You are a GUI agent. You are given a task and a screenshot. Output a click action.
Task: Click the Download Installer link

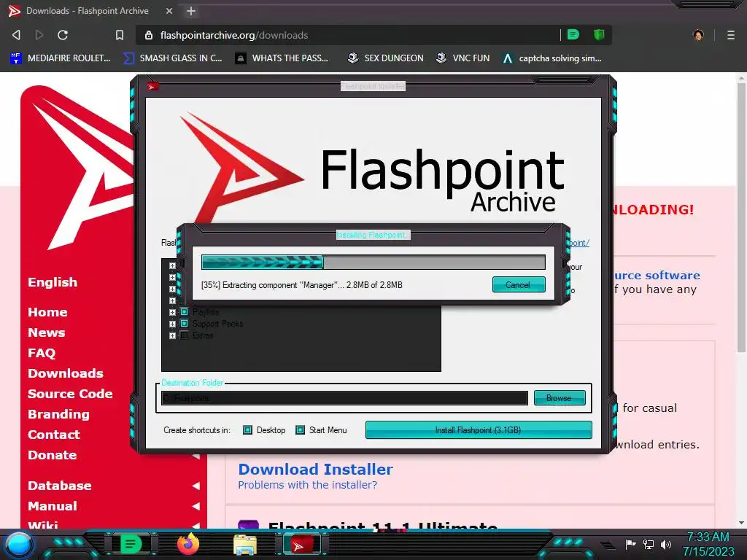[x=315, y=469]
